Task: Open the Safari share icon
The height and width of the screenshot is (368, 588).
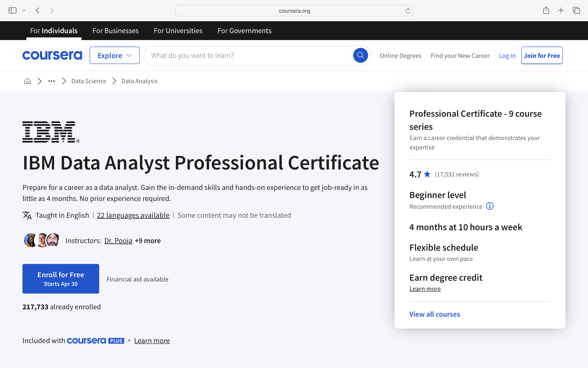Action: 546,10
